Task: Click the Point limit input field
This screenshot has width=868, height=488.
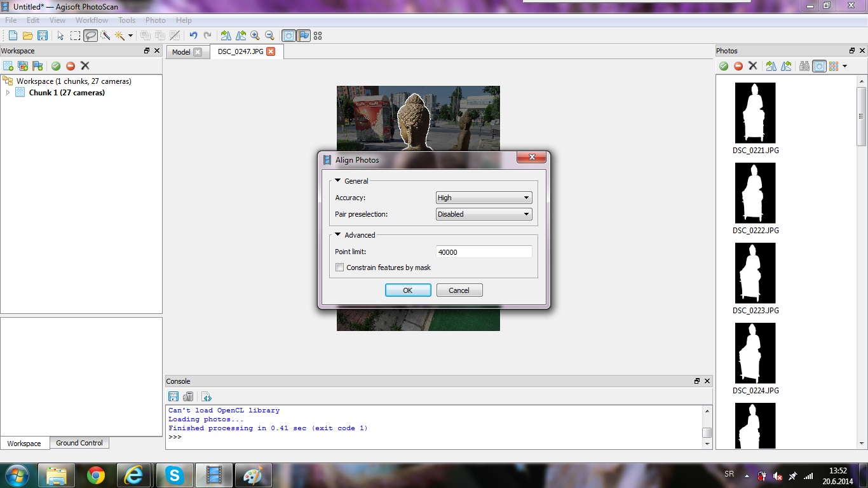Action: pyautogui.click(x=484, y=252)
